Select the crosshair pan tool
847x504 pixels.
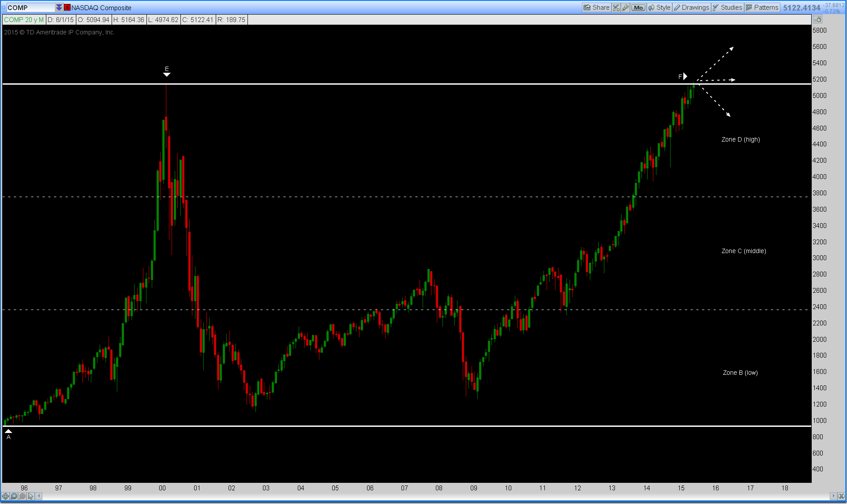point(5,497)
